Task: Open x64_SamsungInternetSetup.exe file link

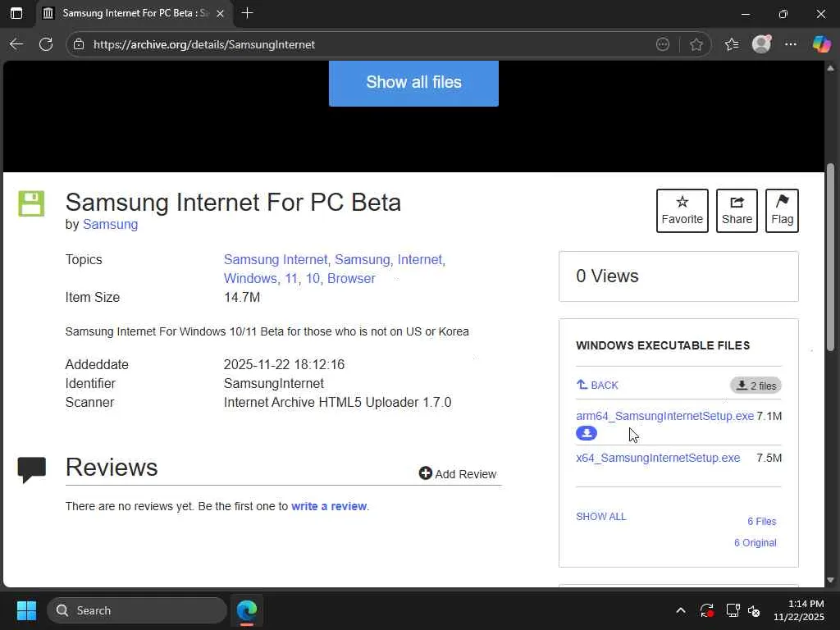Action: (658, 458)
